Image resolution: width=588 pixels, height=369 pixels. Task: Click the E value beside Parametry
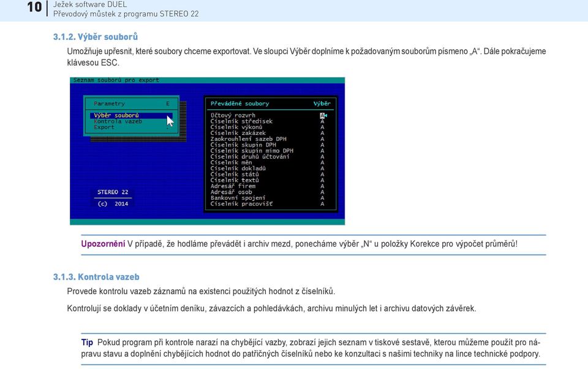point(168,104)
